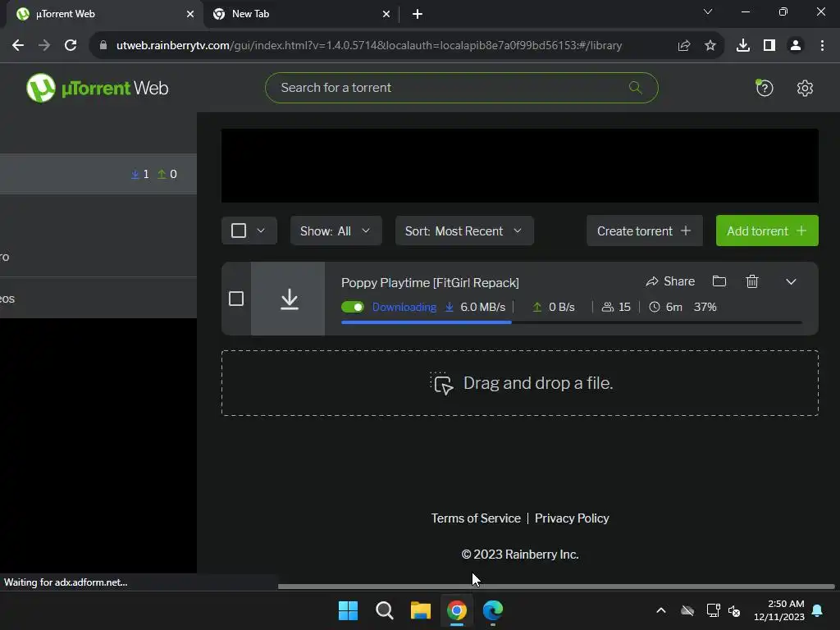The image size is (840, 630).
Task: Open the clock showing 2:50 AM
Action: (779, 610)
